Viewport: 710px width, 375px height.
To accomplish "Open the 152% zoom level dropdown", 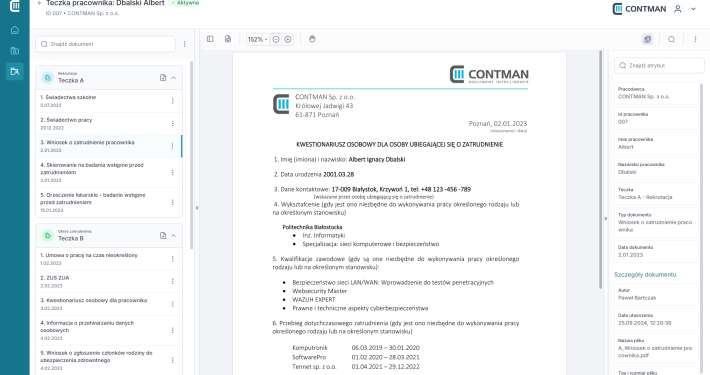I will [x=257, y=39].
